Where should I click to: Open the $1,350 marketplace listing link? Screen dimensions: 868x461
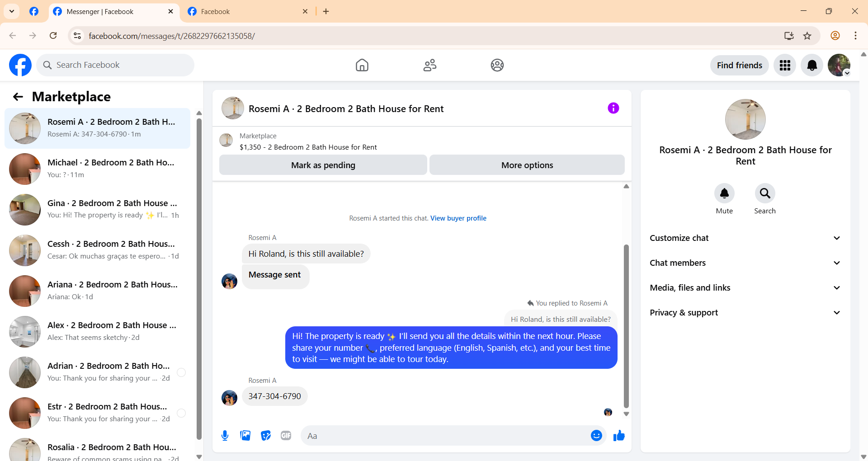[x=308, y=147]
